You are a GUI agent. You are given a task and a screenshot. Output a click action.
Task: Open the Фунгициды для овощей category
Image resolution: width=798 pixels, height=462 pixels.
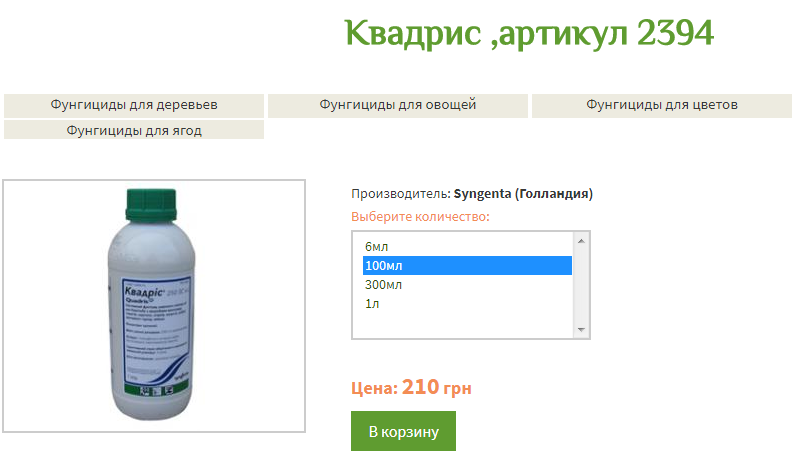(397, 105)
